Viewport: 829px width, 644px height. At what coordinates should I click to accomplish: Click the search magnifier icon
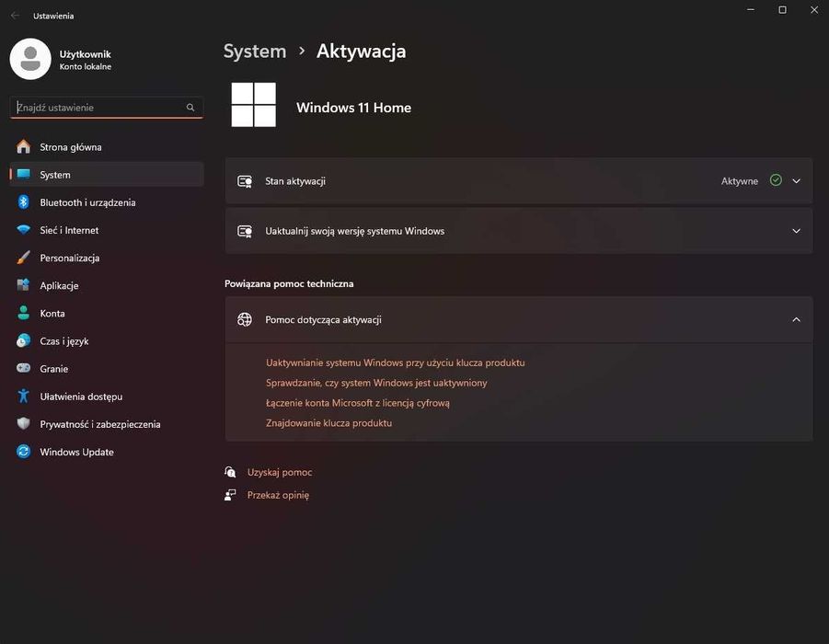pyautogui.click(x=190, y=108)
